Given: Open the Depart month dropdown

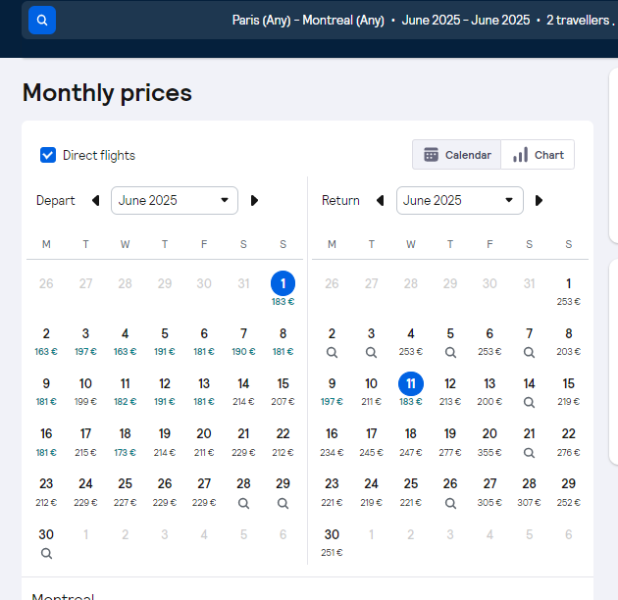Looking at the screenshot, I should point(174,201).
